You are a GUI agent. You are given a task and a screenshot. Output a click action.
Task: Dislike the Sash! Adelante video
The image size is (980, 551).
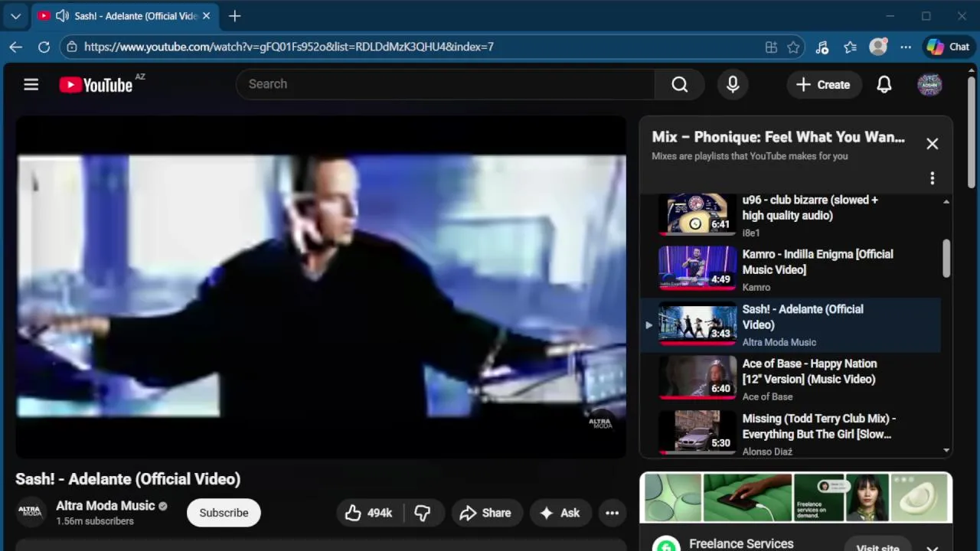pyautogui.click(x=423, y=513)
